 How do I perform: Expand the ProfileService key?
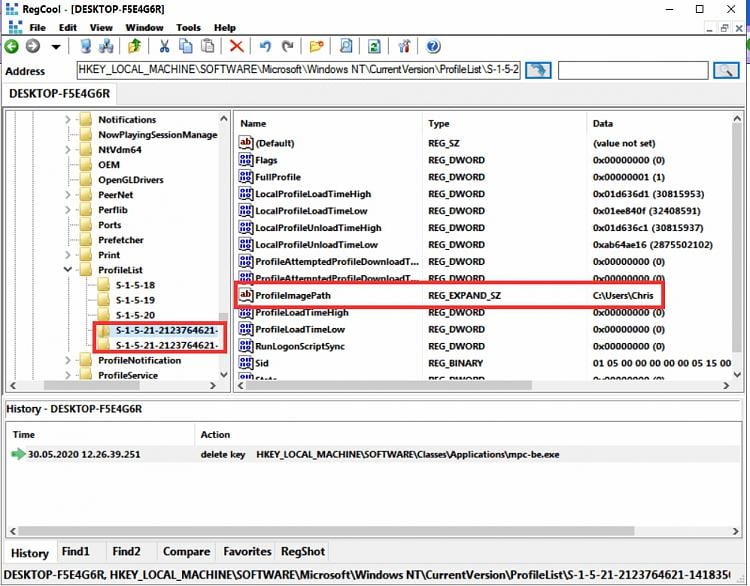[x=68, y=376]
